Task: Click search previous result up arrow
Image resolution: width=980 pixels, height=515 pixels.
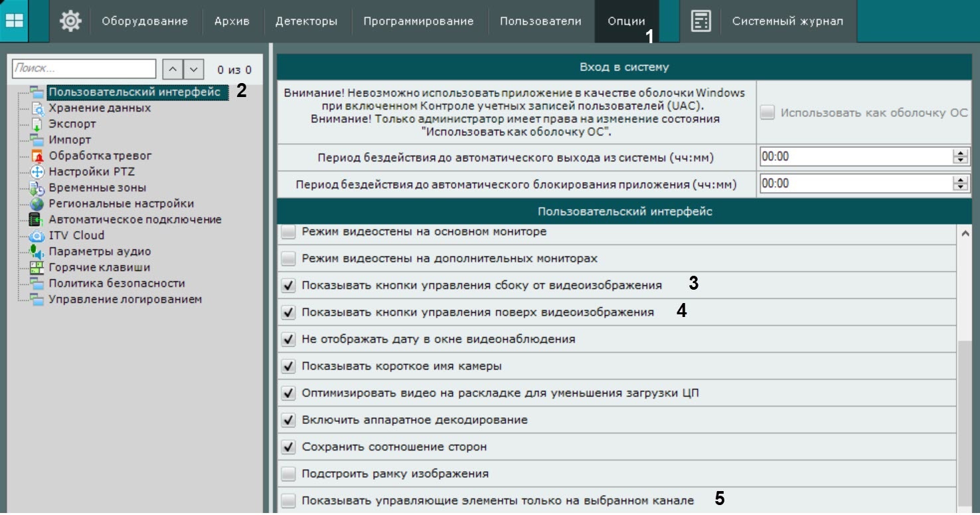Action: pos(172,69)
